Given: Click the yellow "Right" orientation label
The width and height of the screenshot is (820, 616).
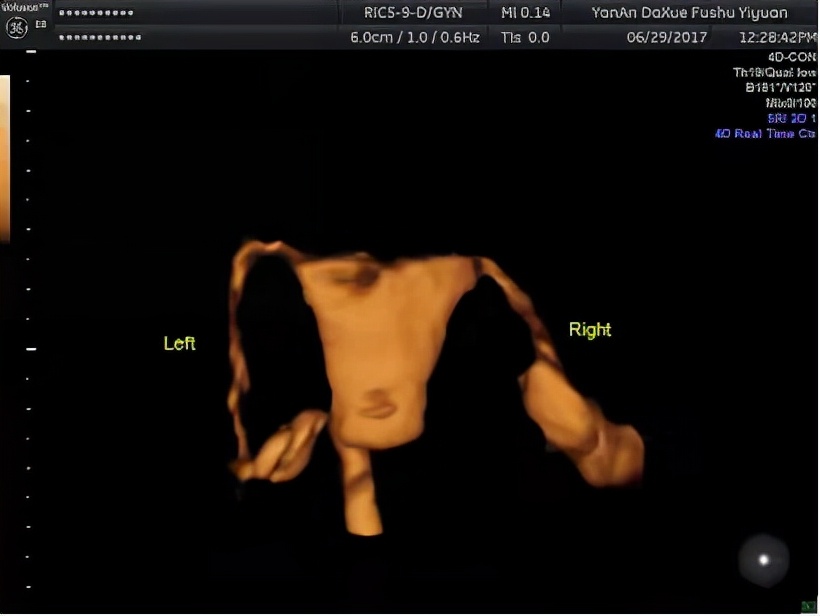Looking at the screenshot, I should click(589, 330).
